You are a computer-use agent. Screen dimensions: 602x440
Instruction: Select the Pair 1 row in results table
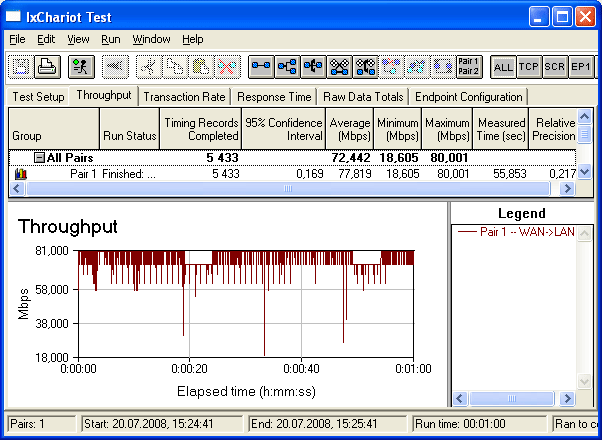pyautogui.click(x=293, y=174)
